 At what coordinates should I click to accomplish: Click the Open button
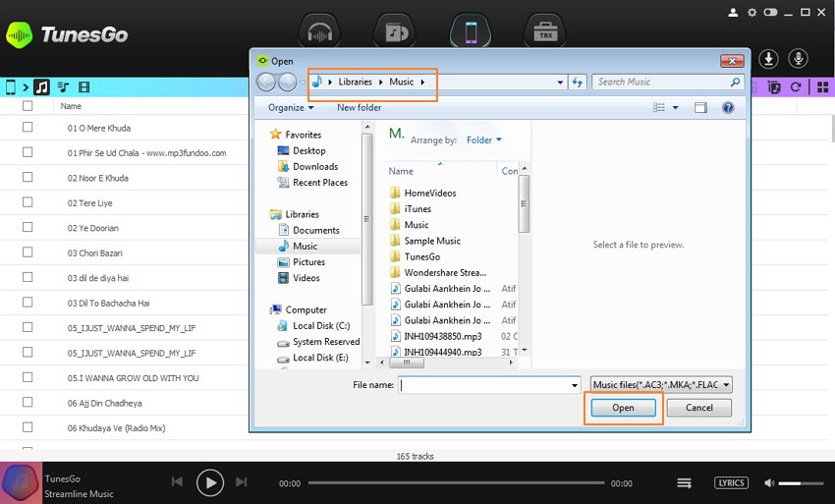(x=623, y=408)
